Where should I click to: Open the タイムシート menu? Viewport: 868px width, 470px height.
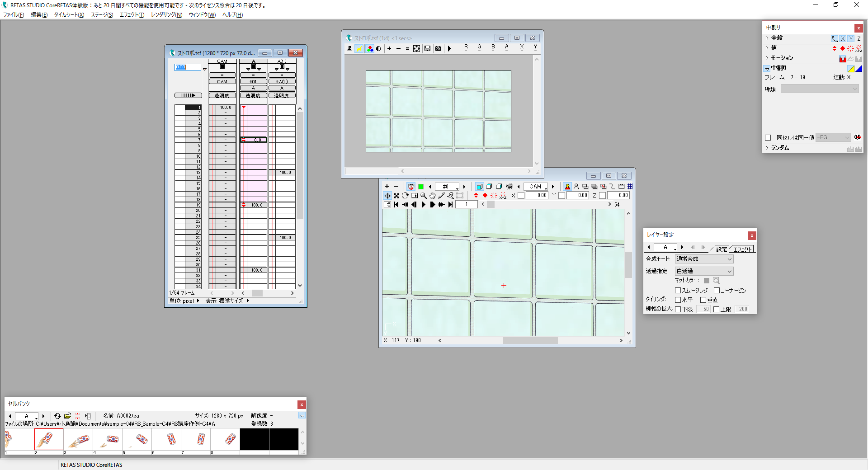[69, 15]
